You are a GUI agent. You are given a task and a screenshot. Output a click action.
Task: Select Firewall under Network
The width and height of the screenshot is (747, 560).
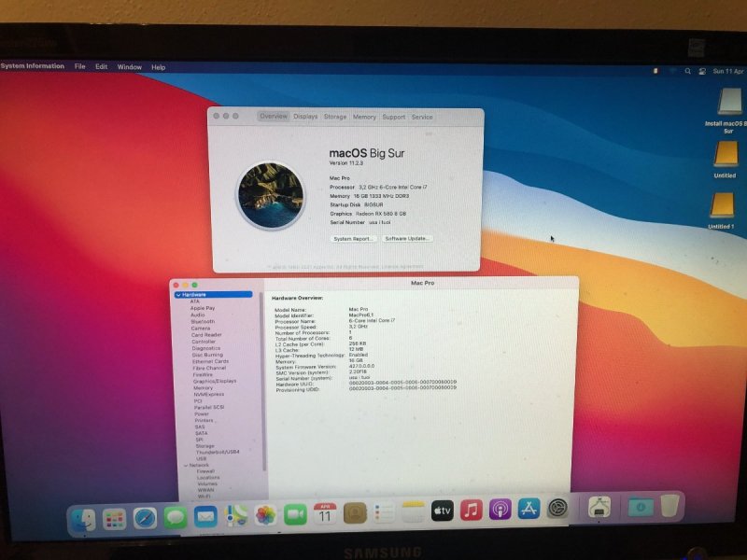tap(205, 471)
